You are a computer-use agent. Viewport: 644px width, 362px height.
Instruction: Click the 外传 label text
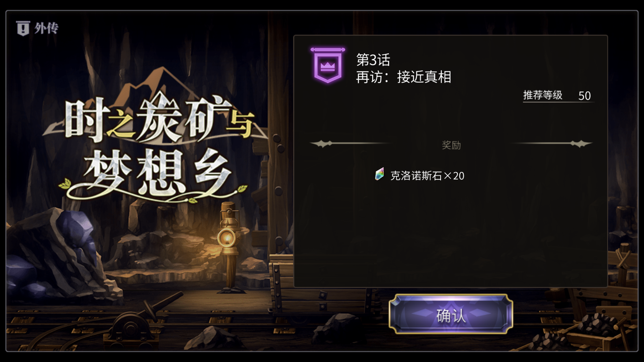point(46,28)
